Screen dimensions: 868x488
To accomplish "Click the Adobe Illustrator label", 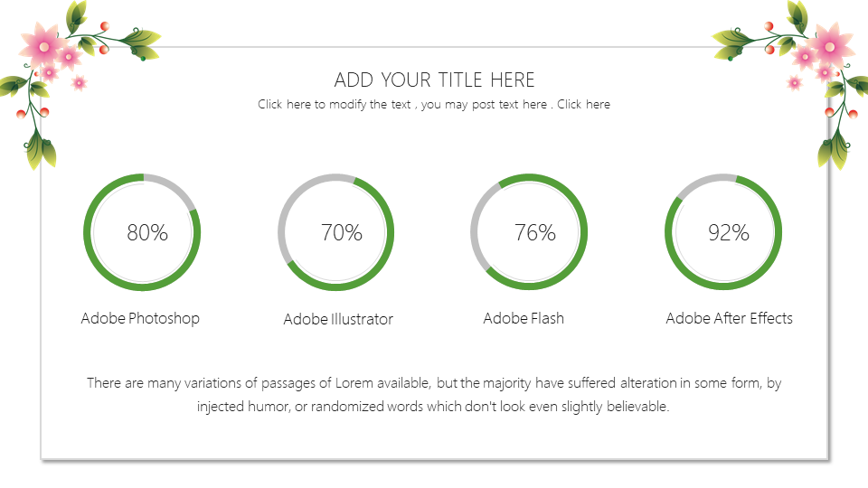I will 338,319.
